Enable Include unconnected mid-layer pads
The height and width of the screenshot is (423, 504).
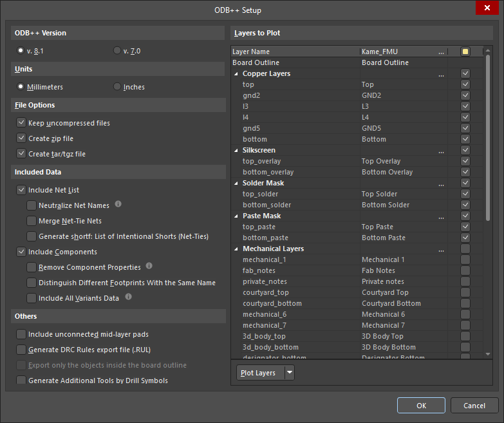point(21,334)
